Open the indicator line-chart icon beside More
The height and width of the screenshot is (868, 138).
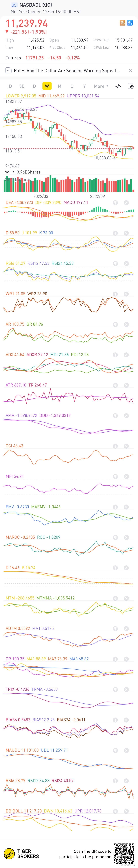(118, 86)
